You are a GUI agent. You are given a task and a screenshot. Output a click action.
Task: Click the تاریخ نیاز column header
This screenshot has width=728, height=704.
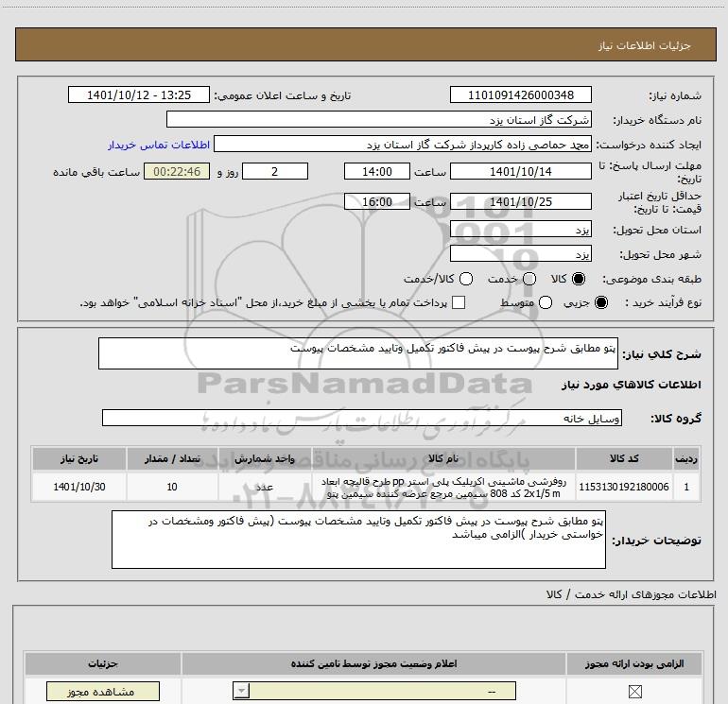coord(78,458)
